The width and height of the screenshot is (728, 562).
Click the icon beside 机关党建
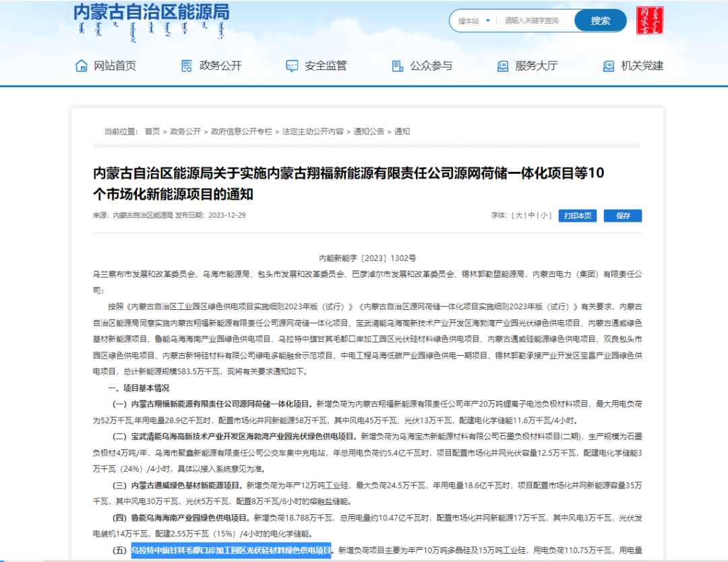[608, 66]
